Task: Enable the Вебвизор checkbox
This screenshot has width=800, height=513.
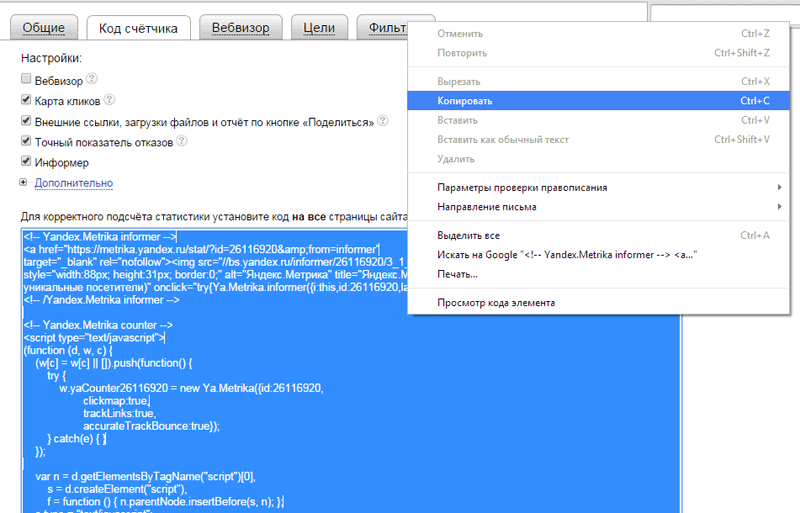Action: coord(26,79)
